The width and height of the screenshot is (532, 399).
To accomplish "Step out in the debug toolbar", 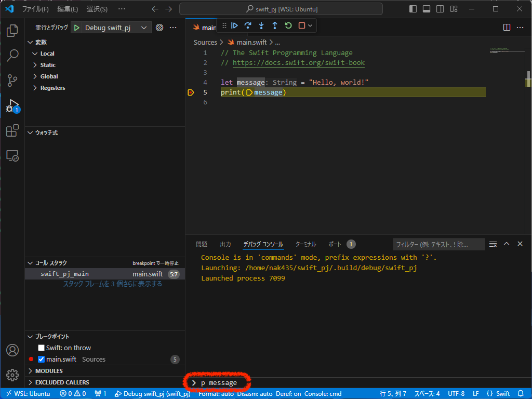I will 275,26.
